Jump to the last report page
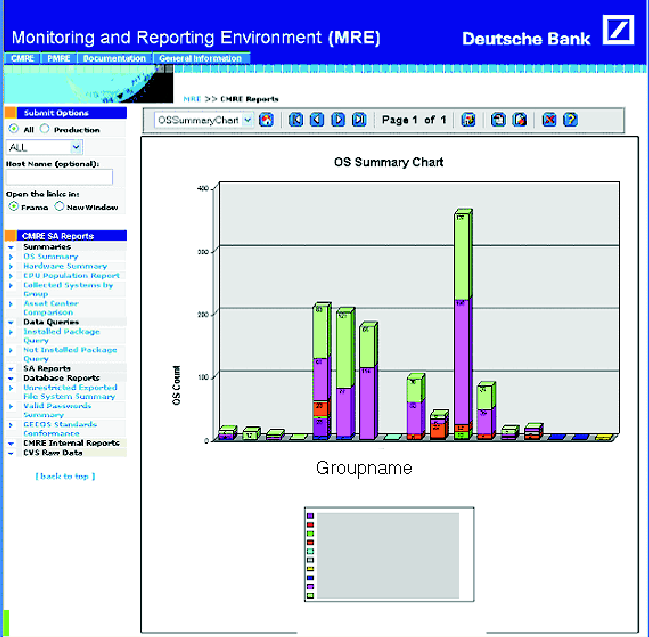Image resolution: width=649 pixels, height=637 pixels. point(359,120)
